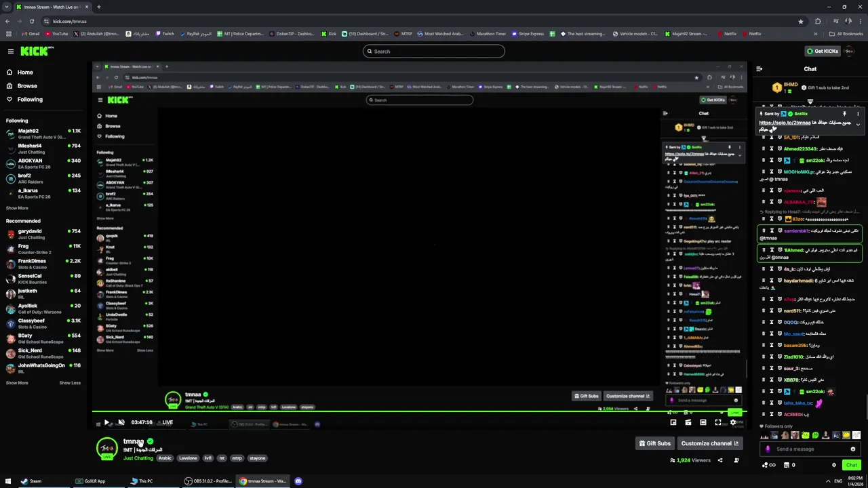Click the Kick search field
Screen dimensions: 868x488
point(434,52)
